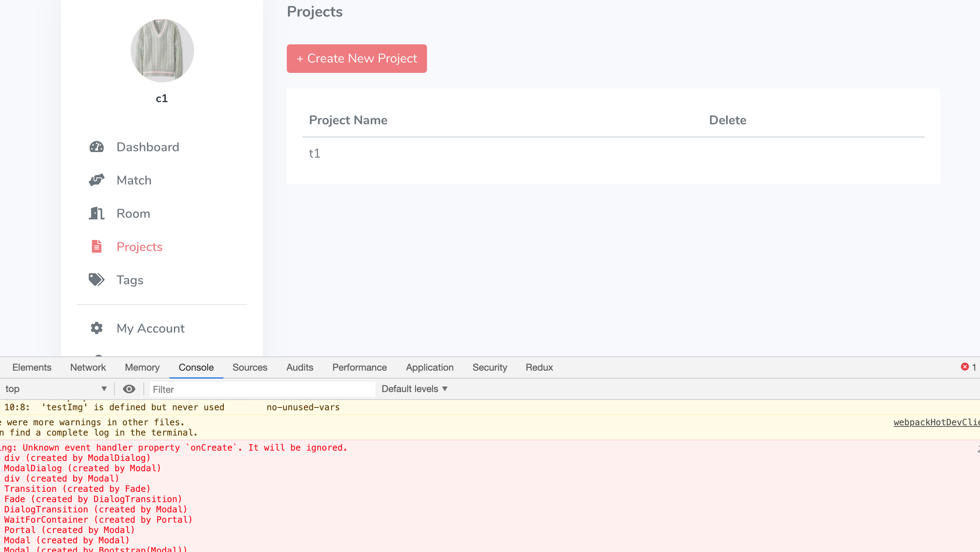Click the Projects page heading
980x552 pixels.
(x=315, y=12)
